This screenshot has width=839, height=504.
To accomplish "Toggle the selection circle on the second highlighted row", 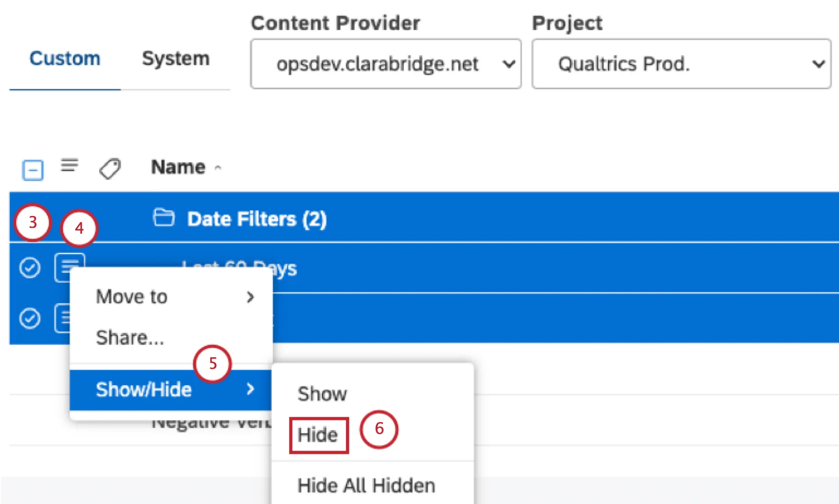I will click(30, 318).
